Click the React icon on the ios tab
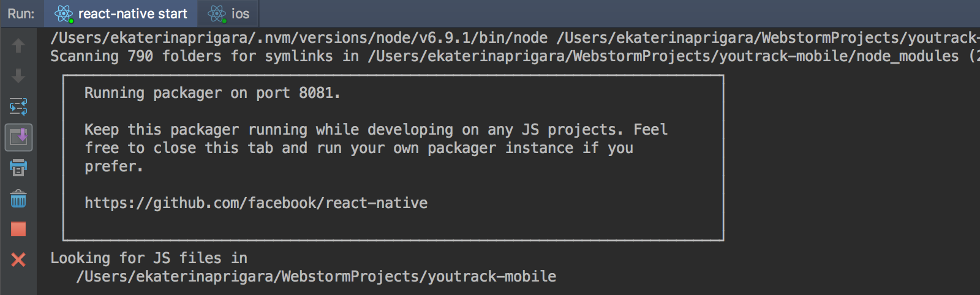 pos(217,13)
